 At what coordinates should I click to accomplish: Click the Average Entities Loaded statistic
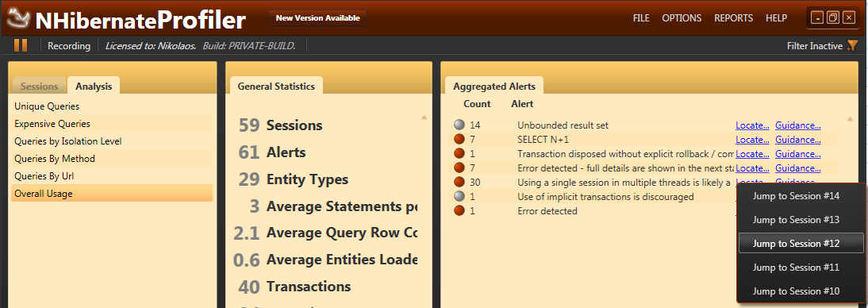tap(325, 260)
